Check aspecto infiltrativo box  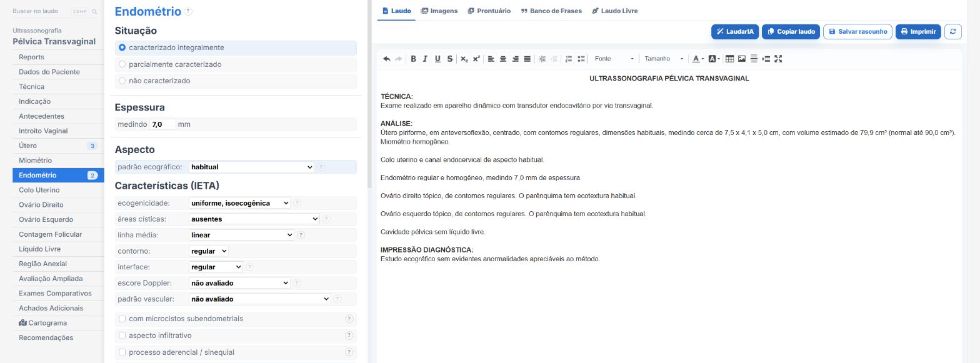pos(122,336)
